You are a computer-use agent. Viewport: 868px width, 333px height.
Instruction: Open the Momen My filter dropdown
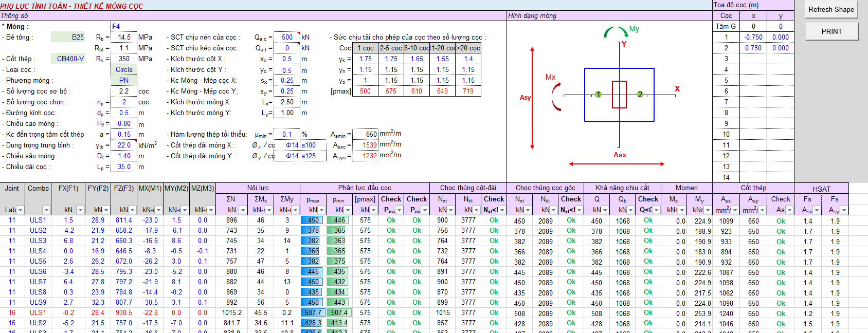coord(708,210)
